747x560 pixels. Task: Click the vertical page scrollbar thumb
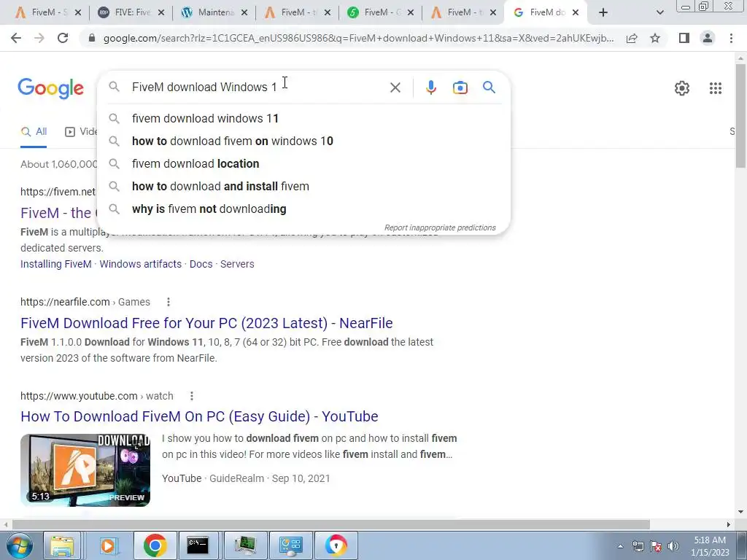[740, 116]
